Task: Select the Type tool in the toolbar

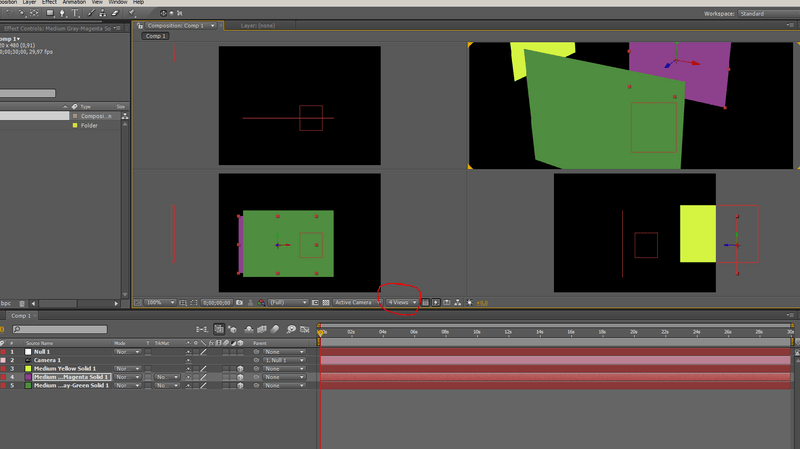Action: pyautogui.click(x=75, y=13)
